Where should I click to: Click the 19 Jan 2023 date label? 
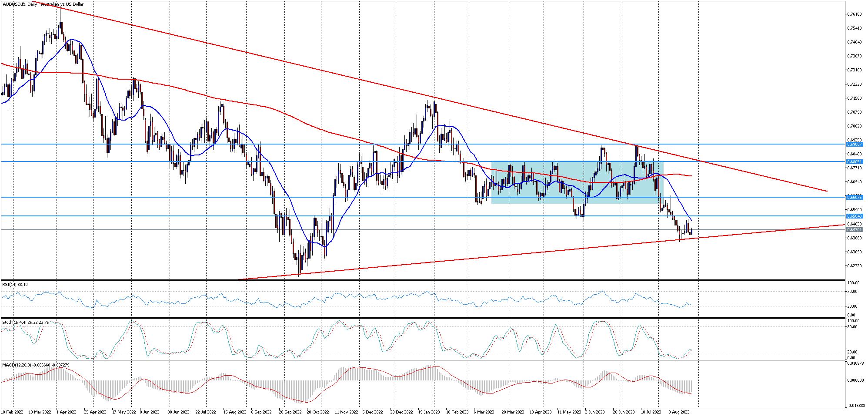pos(429,412)
